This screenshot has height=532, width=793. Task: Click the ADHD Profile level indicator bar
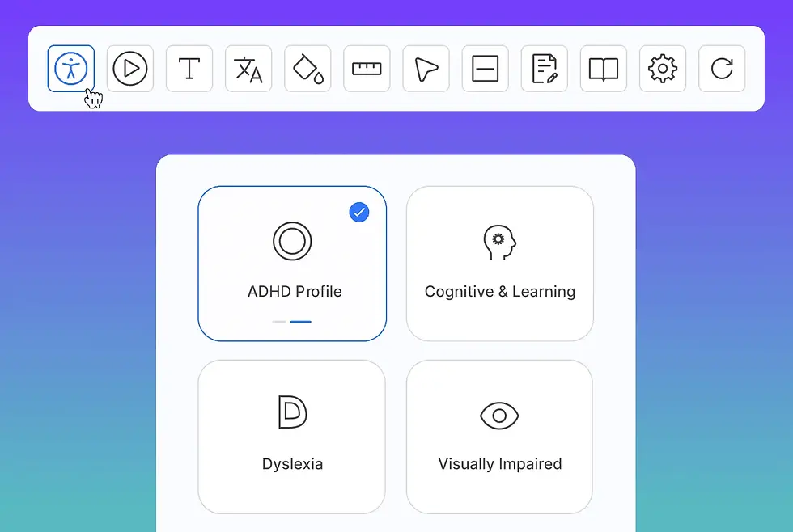pyautogui.click(x=292, y=322)
